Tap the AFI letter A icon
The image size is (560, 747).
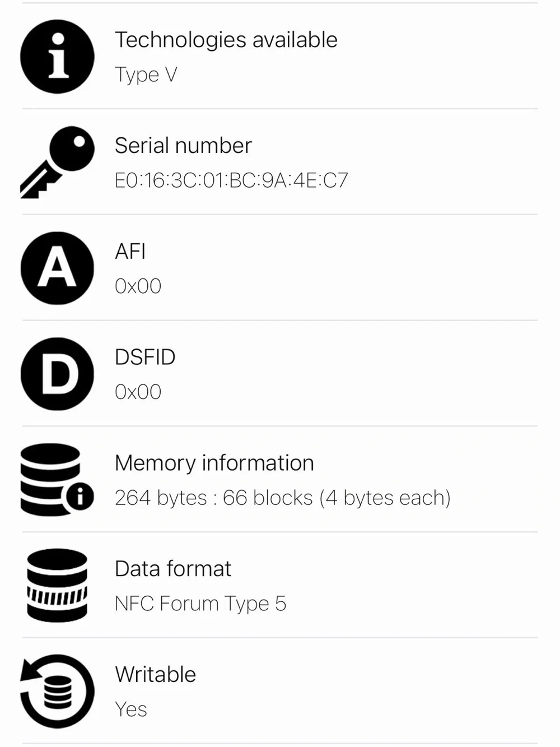[57, 268]
